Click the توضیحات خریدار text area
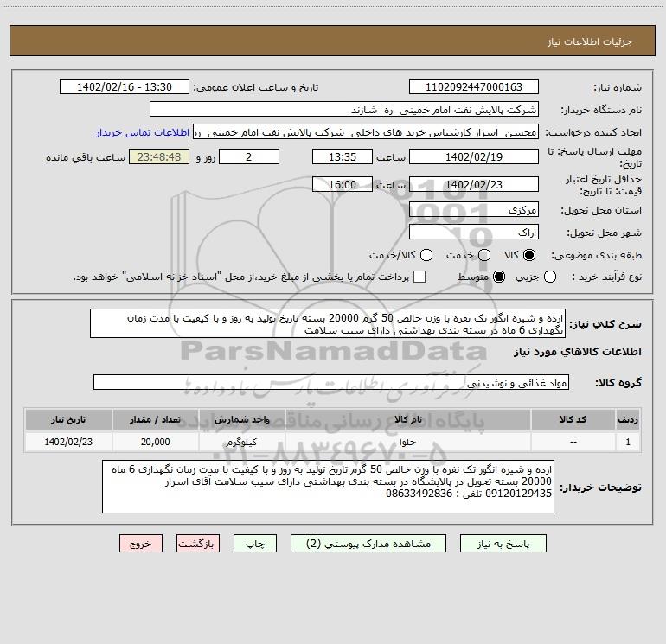666x644 pixels. coord(328,487)
